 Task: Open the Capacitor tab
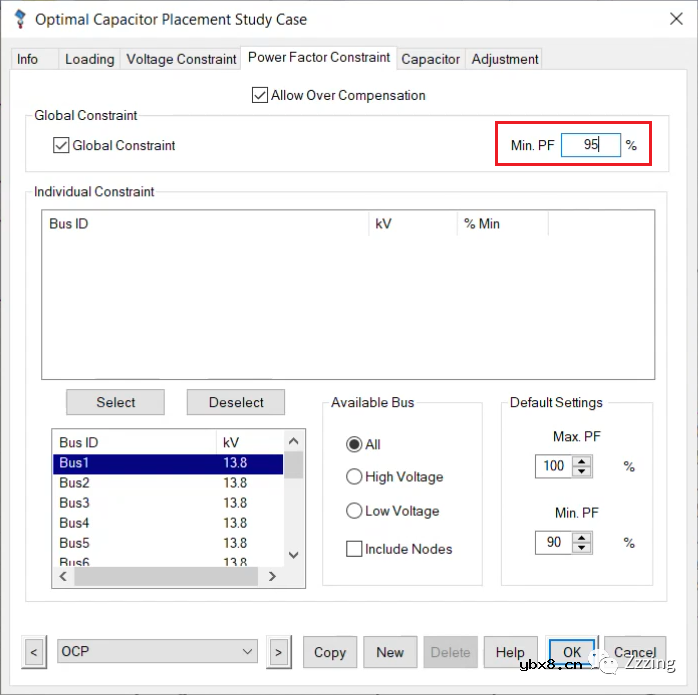[430, 59]
